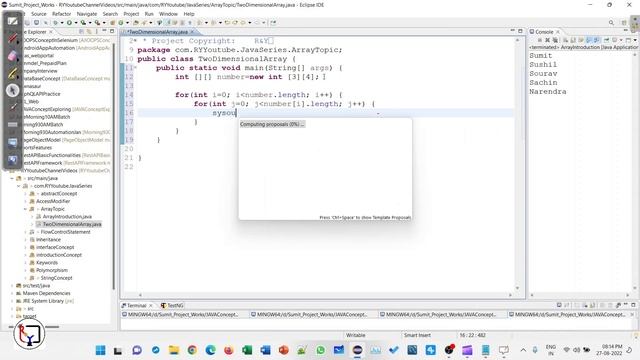Show hidden system tray icons chevron

click(x=523, y=350)
